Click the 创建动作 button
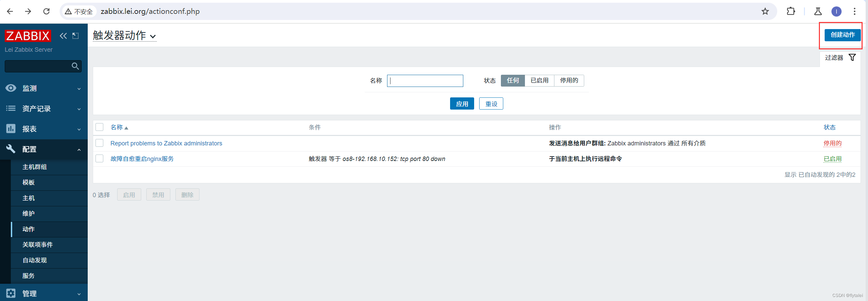The width and height of the screenshot is (868, 301). [x=843, y=35]
